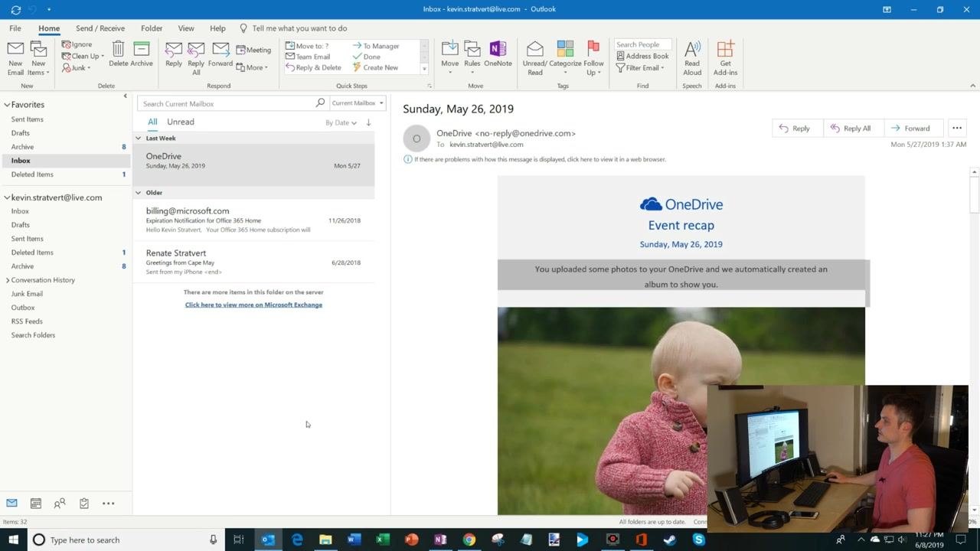This screenshot has width=980, height=551.
Task: Show the Unread messages filter
Action: click(x=181, y=122)
